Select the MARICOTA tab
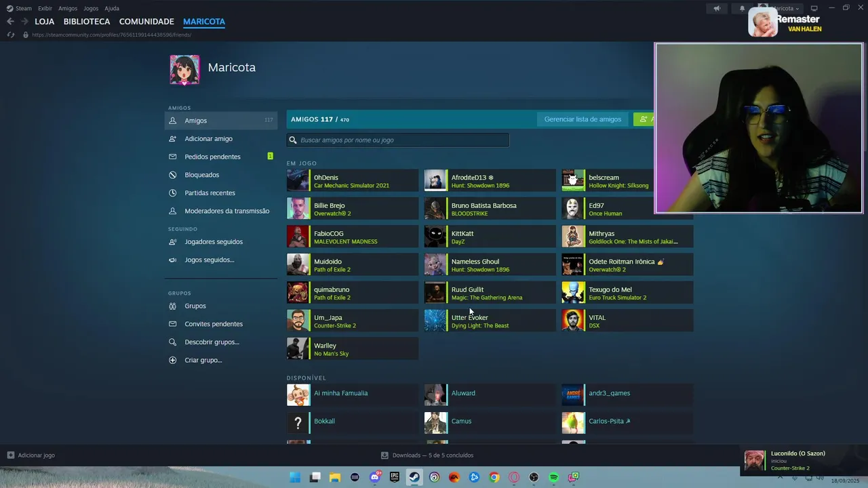Screen dimensions: 868x488 (204, 22)
